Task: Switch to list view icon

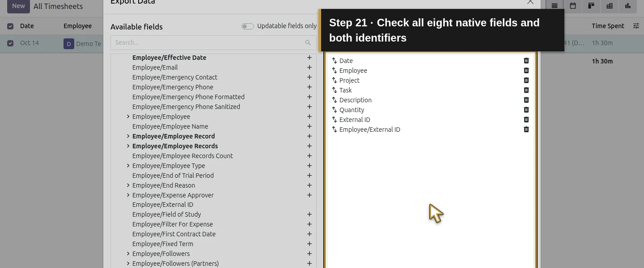Action: (x=555, y=6)
